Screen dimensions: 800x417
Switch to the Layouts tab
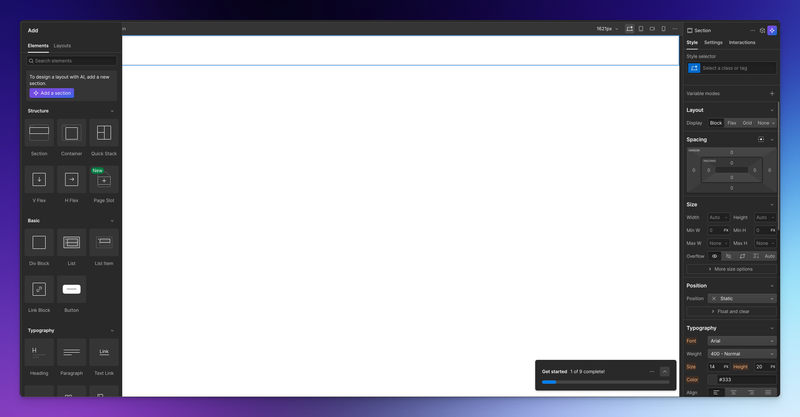tap(62, 45)
